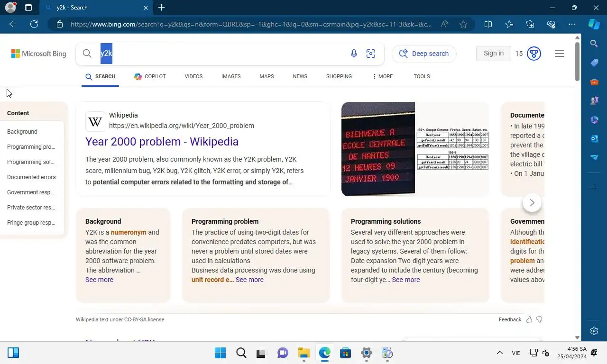The image size is (607, 364).
Task: Open the Y2K display board thumbnail
Action: pyautogui.click(x=378, y=149)
